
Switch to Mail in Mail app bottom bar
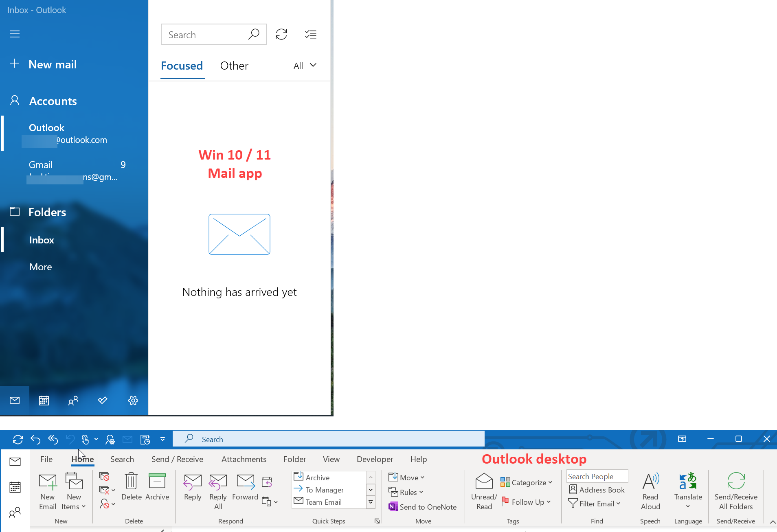click(15, 401)
